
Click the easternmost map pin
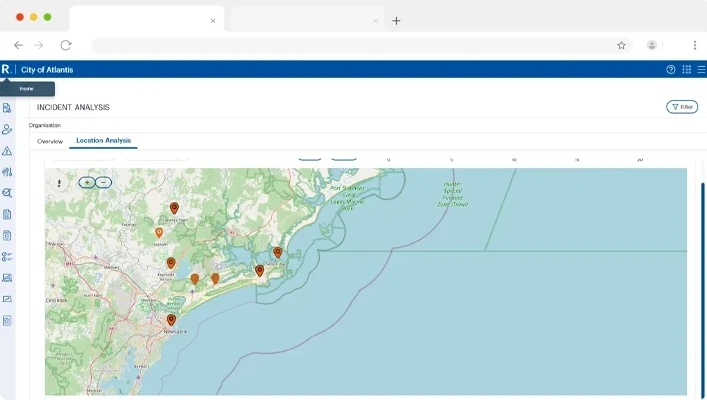(278, 253)
